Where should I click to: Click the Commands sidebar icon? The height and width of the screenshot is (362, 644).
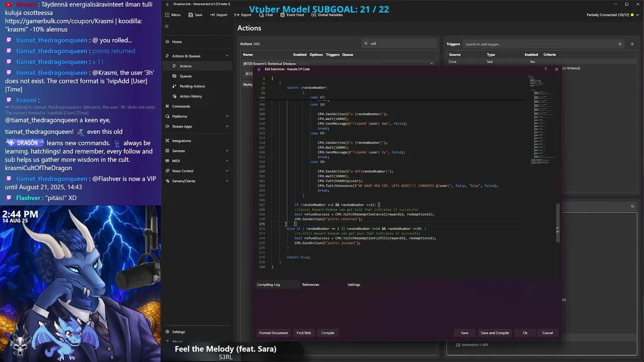[x=167, y=106]
